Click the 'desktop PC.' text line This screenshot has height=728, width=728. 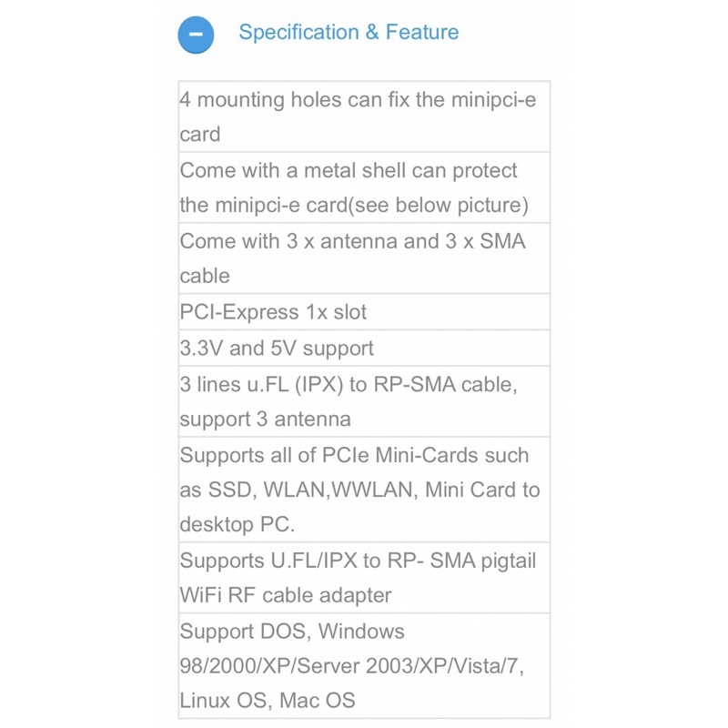(238, 525)
